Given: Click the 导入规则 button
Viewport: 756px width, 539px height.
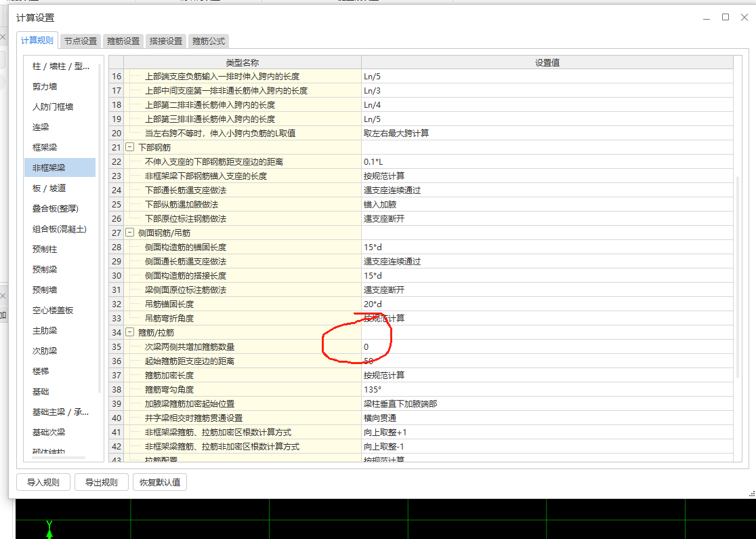Looking at the screenshot, I should pos(43,482).
